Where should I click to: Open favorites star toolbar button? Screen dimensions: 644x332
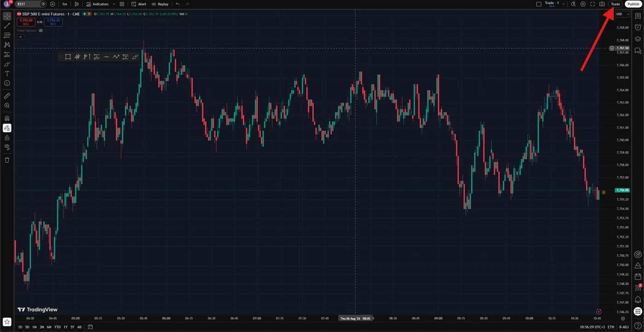(x=7, y=321)
